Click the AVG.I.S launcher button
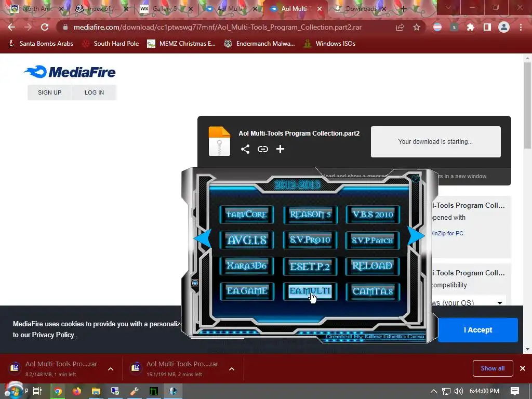532x399 pixels. 247,240
